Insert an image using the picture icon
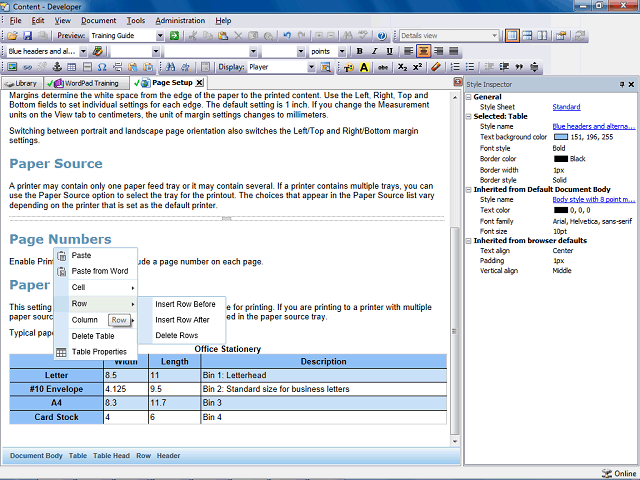 12,67
